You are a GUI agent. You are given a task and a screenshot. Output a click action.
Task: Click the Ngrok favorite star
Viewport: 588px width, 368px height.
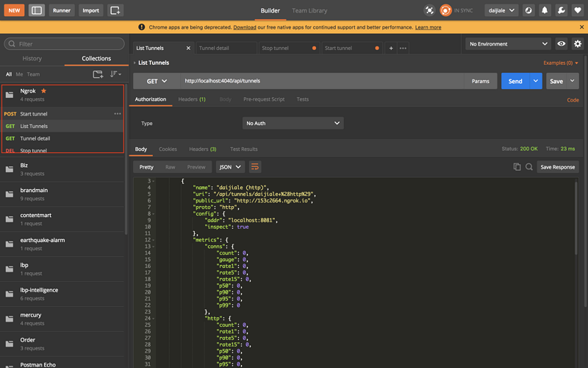[43, 91]
